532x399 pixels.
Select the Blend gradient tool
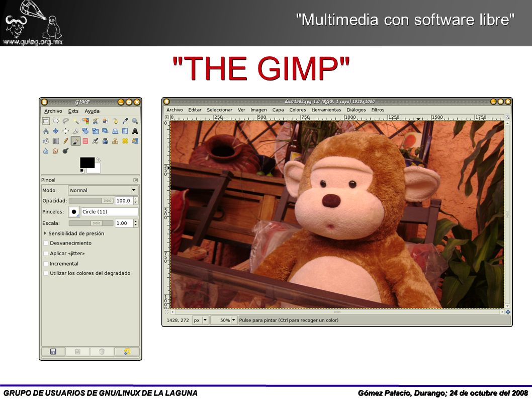click(x=56, y=141)
